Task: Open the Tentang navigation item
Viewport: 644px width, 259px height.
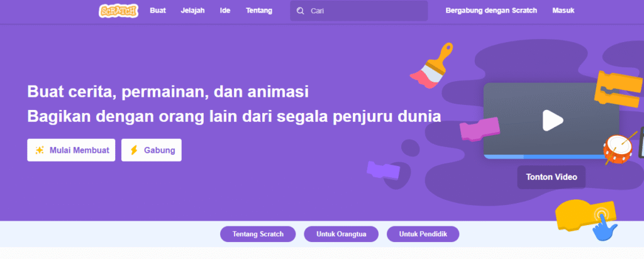Action: 258,11
